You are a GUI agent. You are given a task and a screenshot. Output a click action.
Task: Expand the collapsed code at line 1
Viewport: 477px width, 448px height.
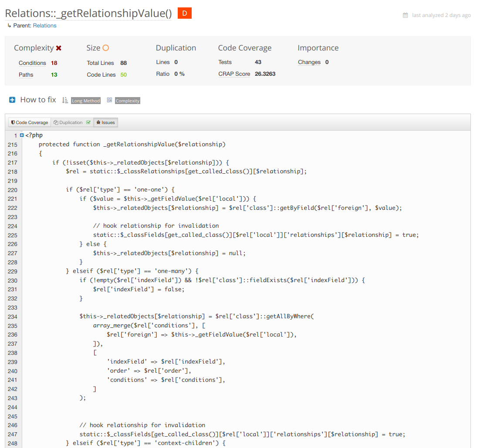22,135
